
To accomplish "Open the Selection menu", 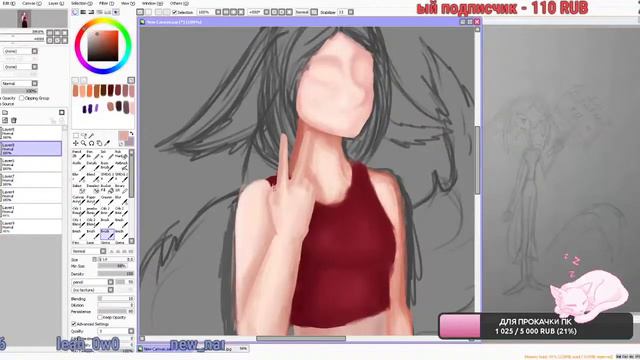I will click(x=81, y=3).
